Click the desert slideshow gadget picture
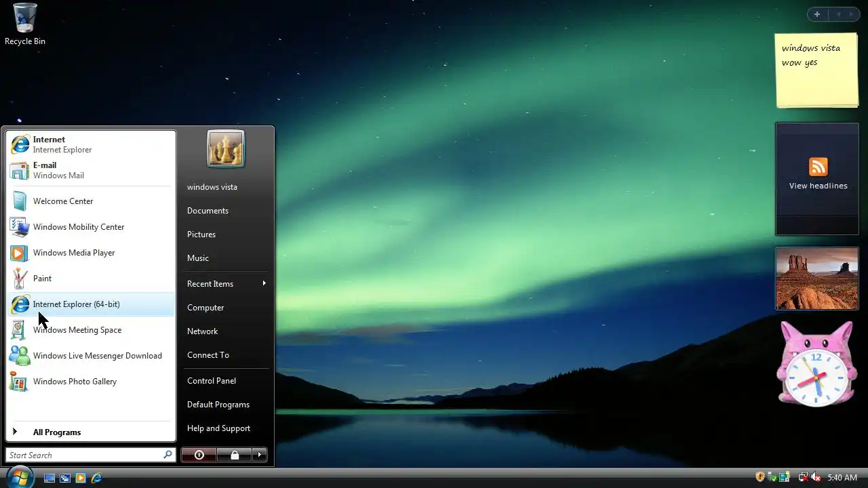Image resolution: width=868 pixels, height=488 pixels. 817,279
